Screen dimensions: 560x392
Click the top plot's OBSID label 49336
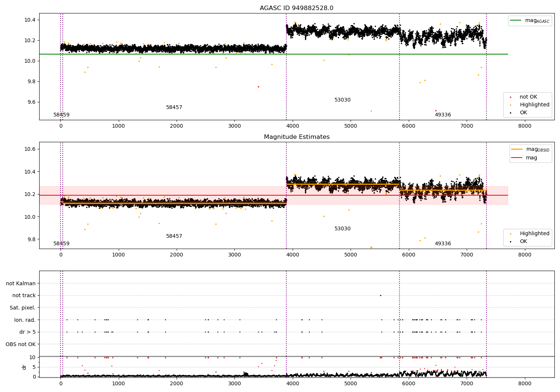click(x=443, y=115)
